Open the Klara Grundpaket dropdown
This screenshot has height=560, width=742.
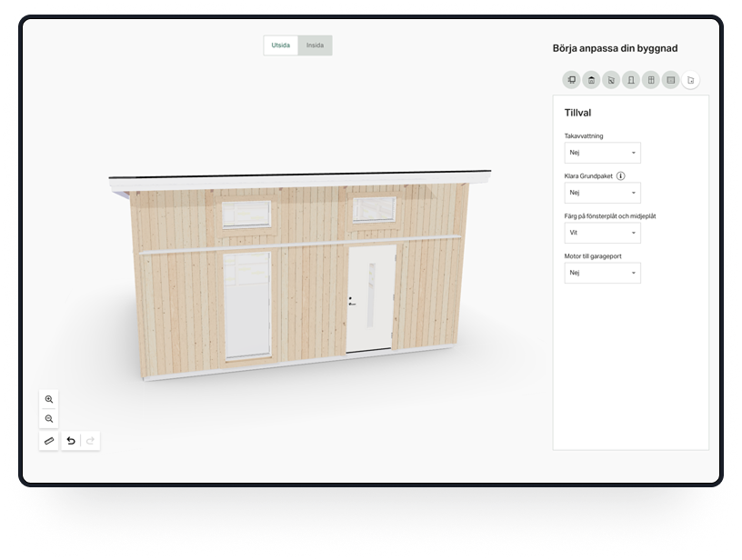602,193
